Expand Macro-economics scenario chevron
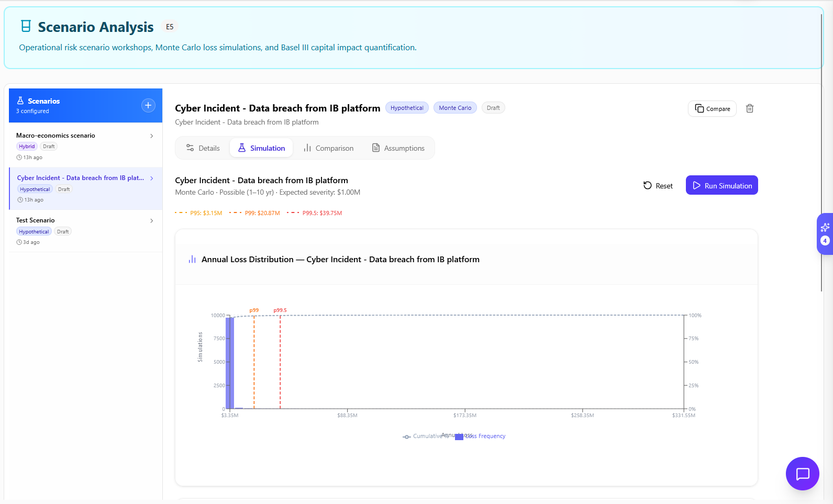Viewport: 833px width, 504px height. coord(152,136)
